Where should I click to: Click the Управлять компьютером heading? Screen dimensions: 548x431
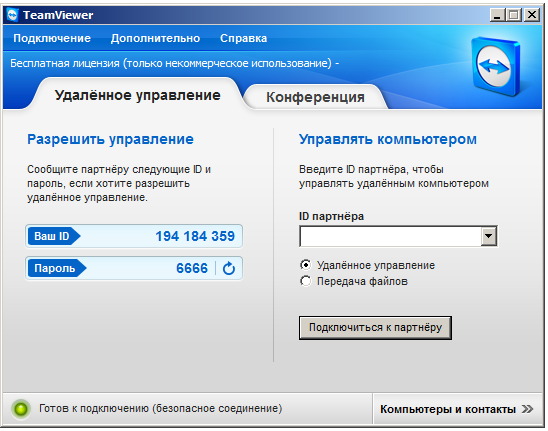click(388, 139)
